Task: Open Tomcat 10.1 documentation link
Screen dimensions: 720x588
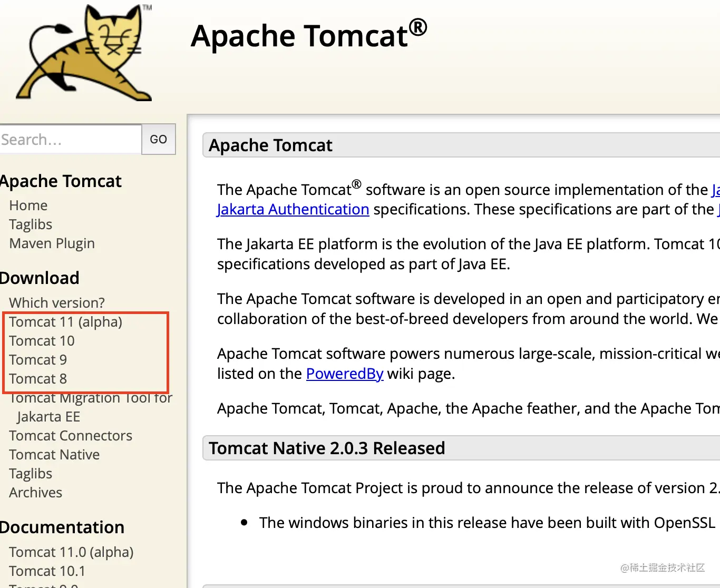Action: tap(47, 571)
